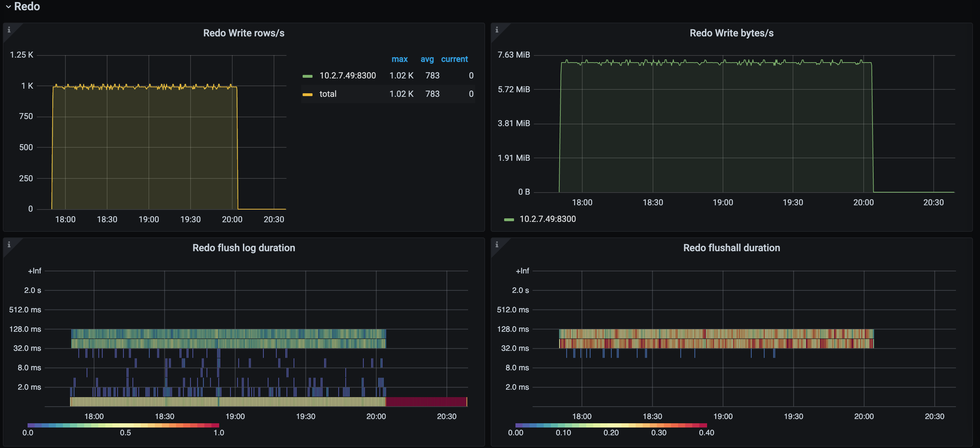Toggle 10.2.7.49:8300 series under bytes/s chart

coord(548,219)
